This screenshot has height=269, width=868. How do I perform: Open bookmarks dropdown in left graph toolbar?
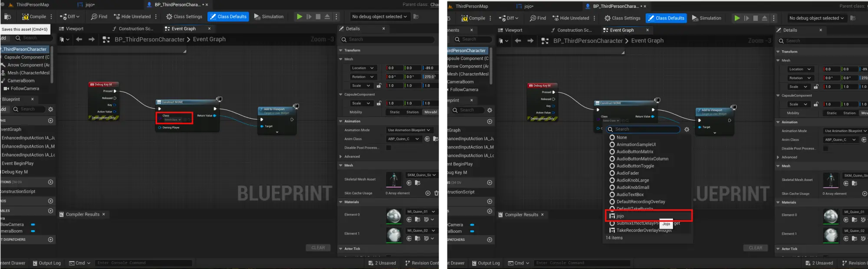coord(64,39)
